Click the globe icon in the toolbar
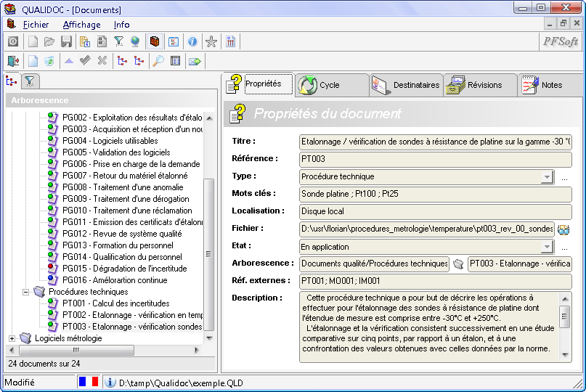Viewport: 586px width, 392px height. [x=135, y=42]
